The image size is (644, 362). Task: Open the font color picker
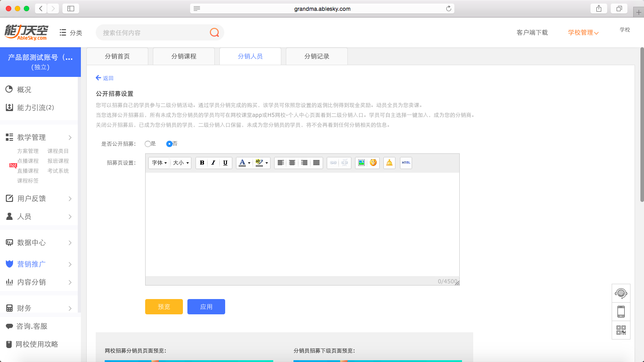pyautogui.click(x=244, y=163)
